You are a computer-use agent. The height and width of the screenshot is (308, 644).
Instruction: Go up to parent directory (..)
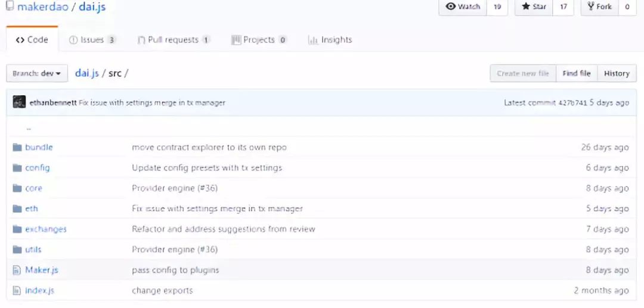(x=29, y=128)
